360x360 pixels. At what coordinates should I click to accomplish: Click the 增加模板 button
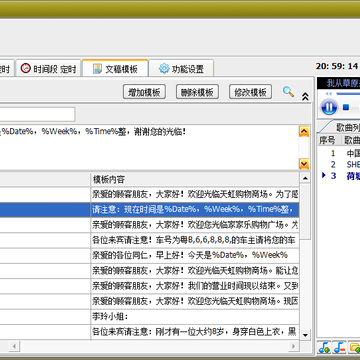click(x=144, y=92)
